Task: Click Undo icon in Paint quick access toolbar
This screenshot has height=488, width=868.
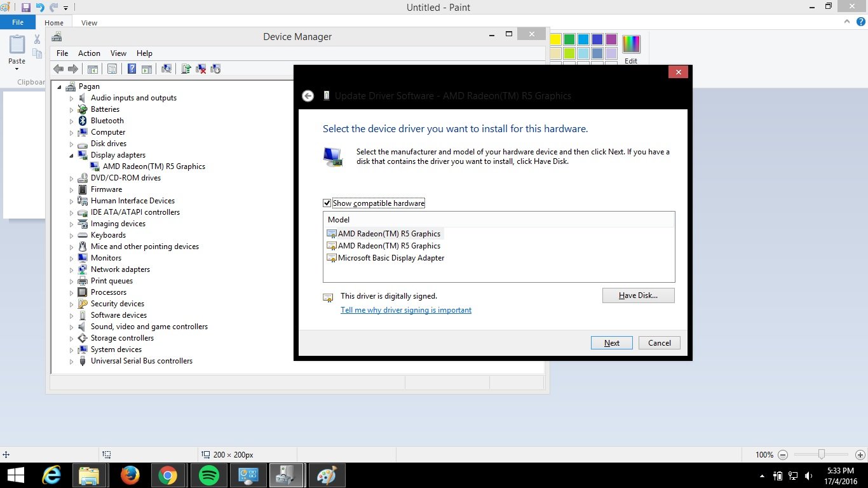Action: [40, 8]
